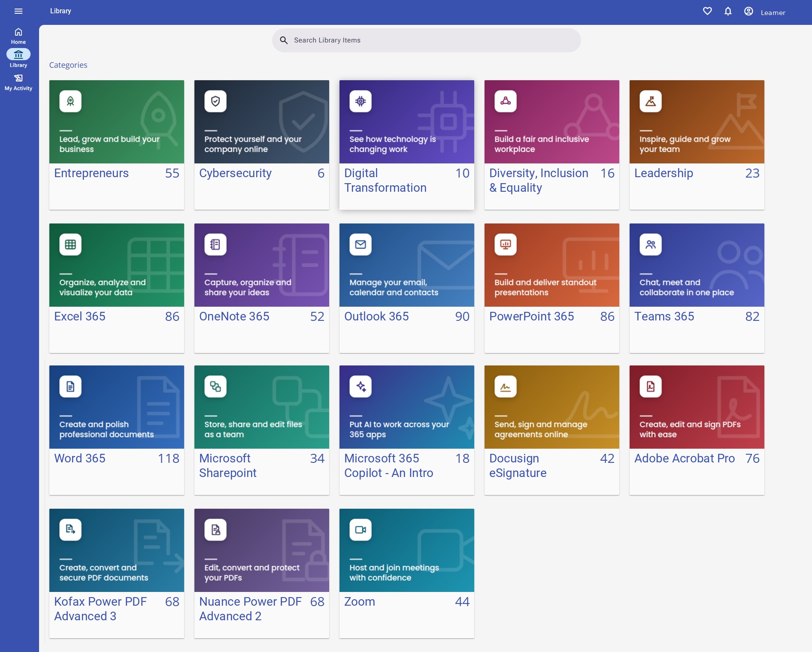
Task: Click the 44 count on Zoom
Action: (462, 602)
